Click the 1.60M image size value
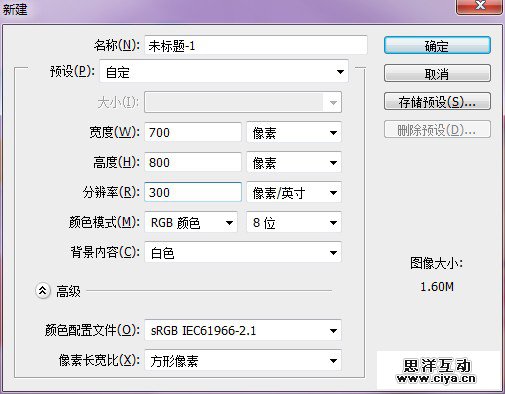The width and height of the screenshot is (505, 394). click(437, 287)
